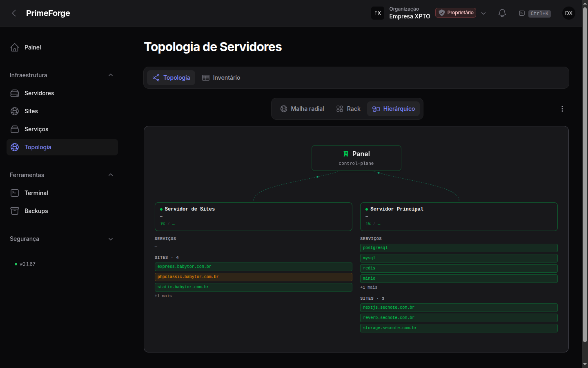Viewport: 588px width, 368px height.
Task: Click the Proprietário shield badge
Action: click(456, 13)
